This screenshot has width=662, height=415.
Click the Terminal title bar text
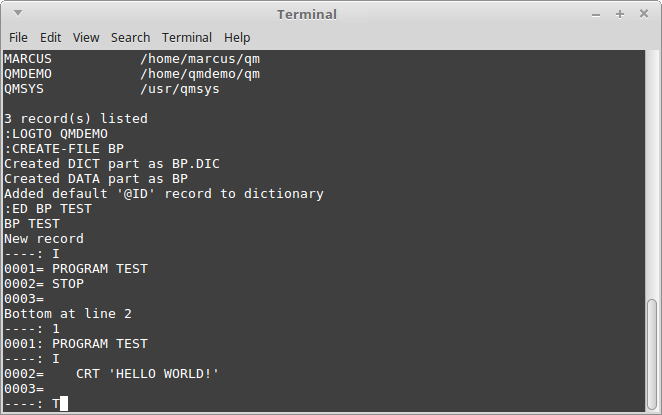point(307,14)
